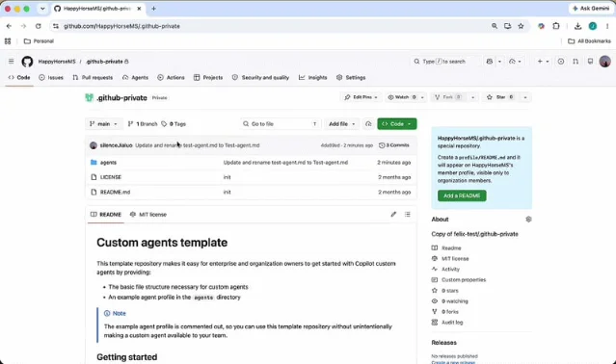Open Chrome's three-dot menu

[x=607, y=26]
